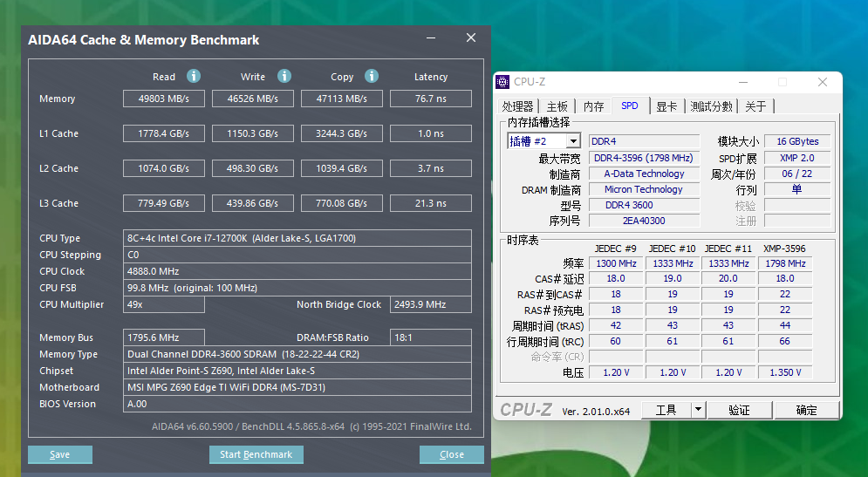Click module size field 16 GBytes
The width and height of the screenshot is (868, 477).
(797, 141)
